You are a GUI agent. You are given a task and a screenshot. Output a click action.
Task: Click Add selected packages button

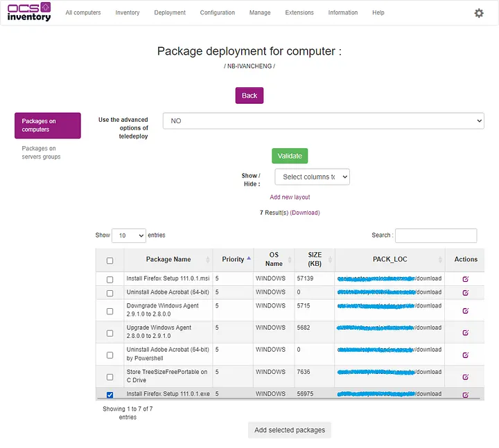click(x=290, y=430)
